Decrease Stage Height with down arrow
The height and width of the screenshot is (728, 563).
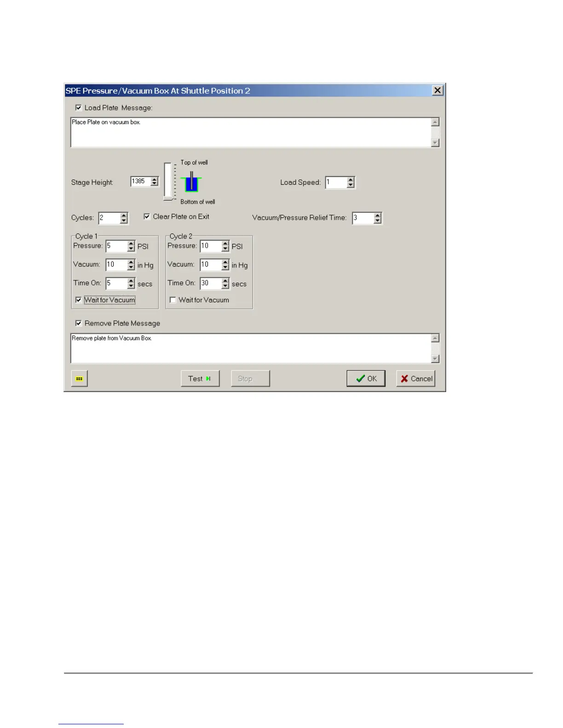[x=155, y=184]
